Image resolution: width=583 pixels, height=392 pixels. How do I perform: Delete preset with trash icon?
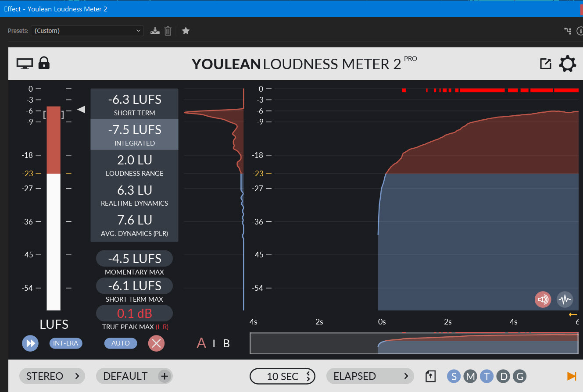click(168, 31)
